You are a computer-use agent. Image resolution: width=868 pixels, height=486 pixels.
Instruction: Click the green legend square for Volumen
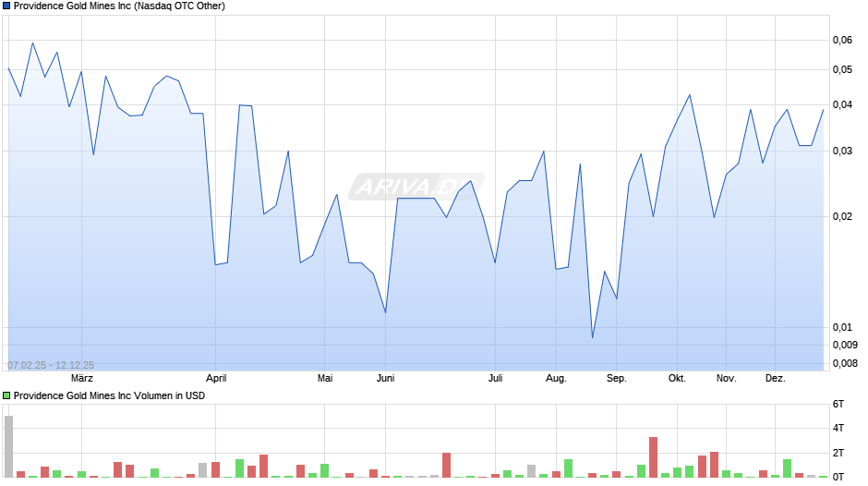click(x=6, y=395)
